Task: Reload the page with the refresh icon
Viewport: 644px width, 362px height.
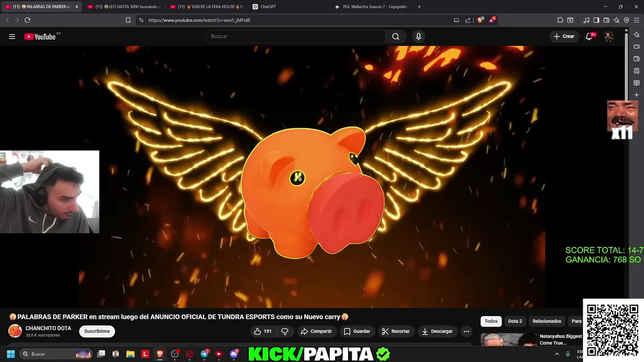Action: coord(27,20)
